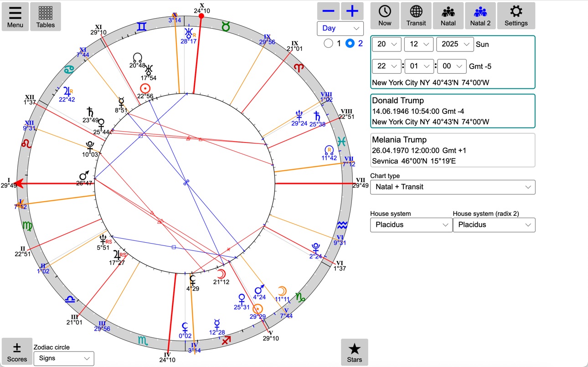The width and height of the screenshot is (588, 367).
Task: Open the hour dropdown showing 22
Action: click(x=387, y=66)
